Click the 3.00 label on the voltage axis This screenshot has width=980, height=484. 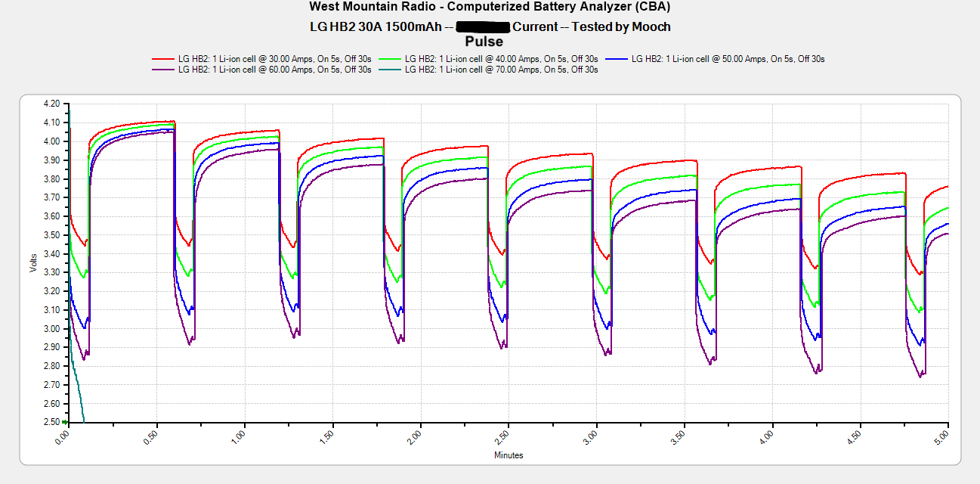(x=51, y=328)
